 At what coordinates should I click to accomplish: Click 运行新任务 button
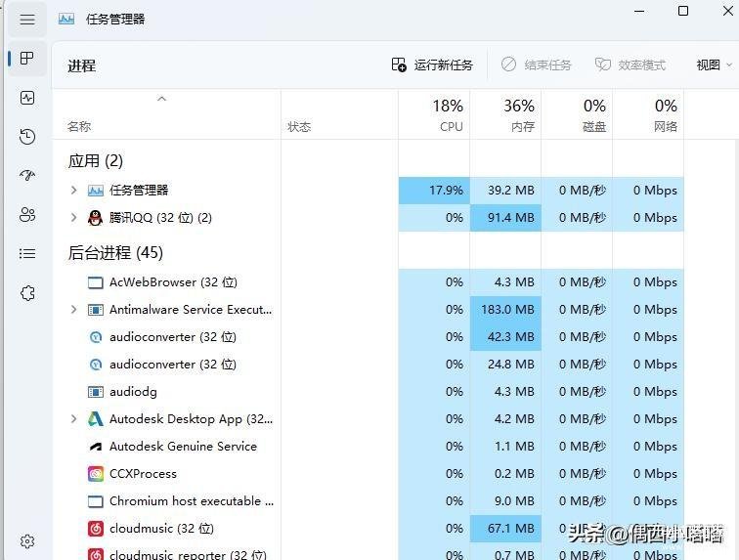[x=432, y=65]
